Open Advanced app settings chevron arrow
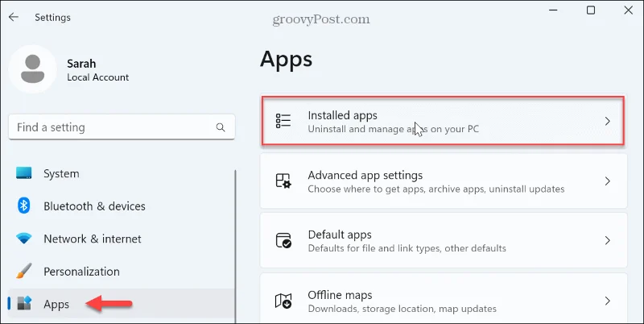644x324 pixels. 608,181
